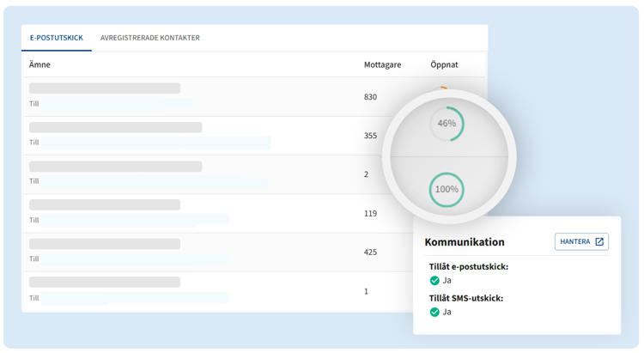Click the 100% open-rate ring
This screenshot has height=353, width=644.
pyautogui.click(x=447, y=190)
